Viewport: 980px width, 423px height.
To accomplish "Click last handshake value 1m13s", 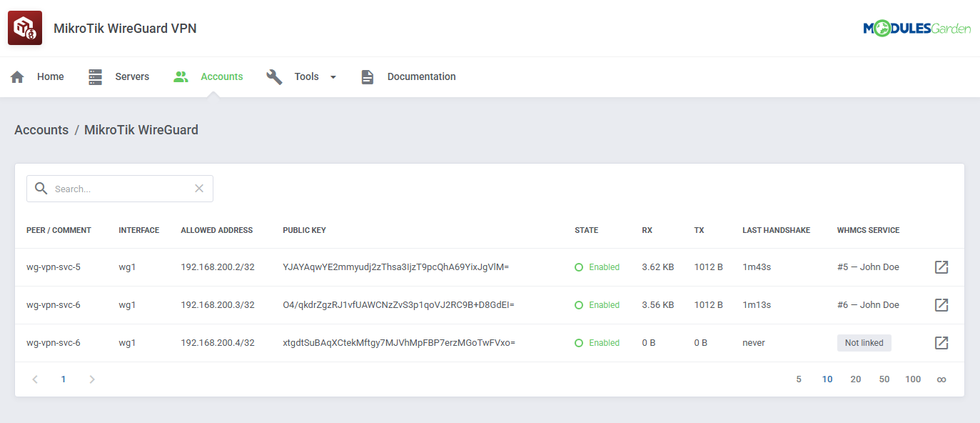I will pos(757,305).
